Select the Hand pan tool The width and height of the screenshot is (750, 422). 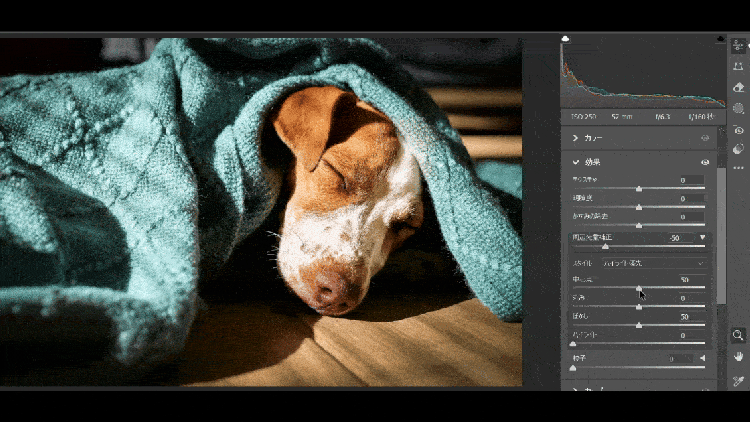[x=739, y=356]
